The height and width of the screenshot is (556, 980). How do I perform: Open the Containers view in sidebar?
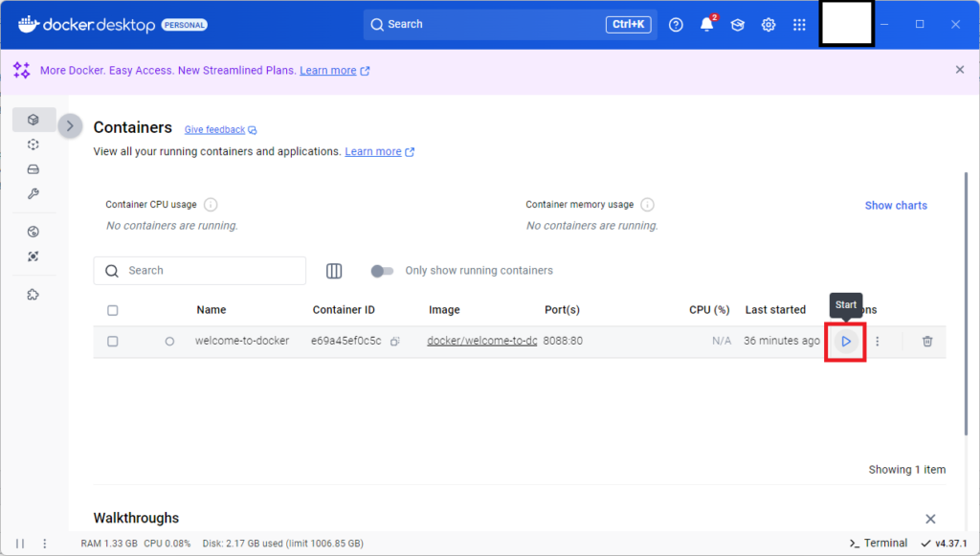pyautogui.click(x=33, y=120)
